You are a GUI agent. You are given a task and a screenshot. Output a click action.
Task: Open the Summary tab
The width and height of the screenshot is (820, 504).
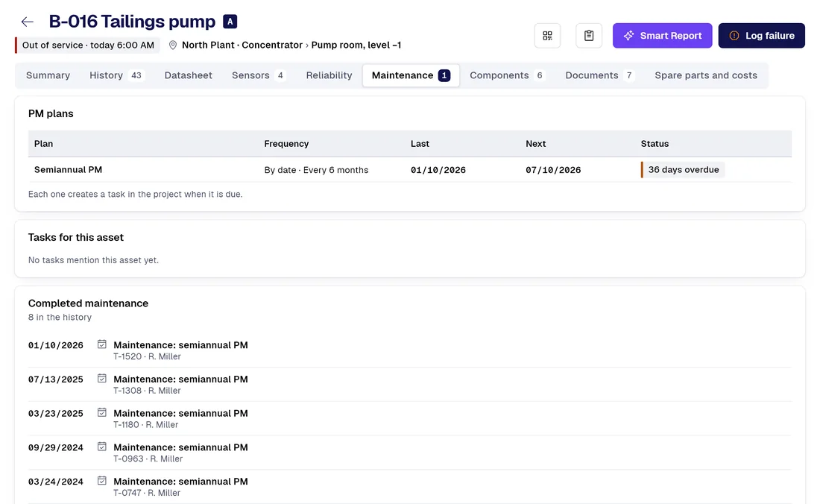point(48,75)
